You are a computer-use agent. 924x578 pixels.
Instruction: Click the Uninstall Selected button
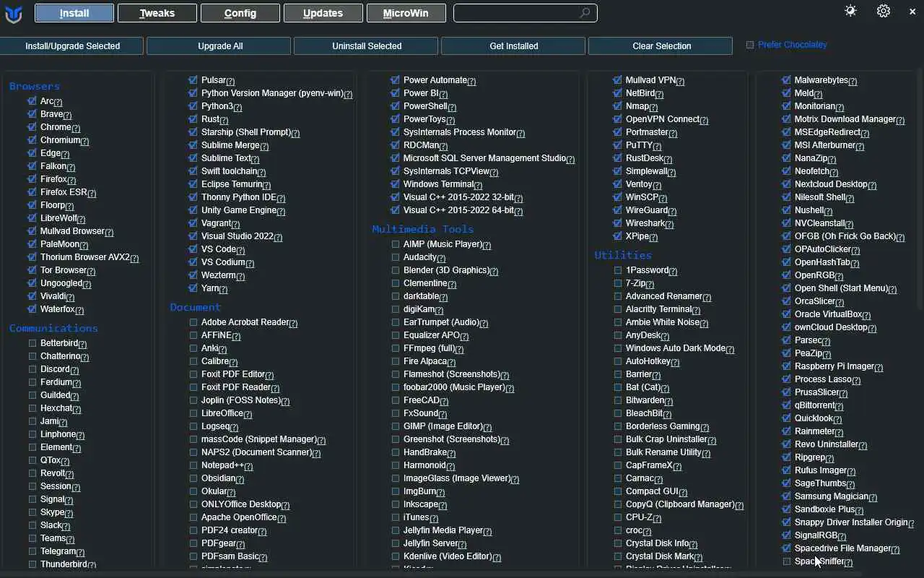pyautogui.click(x=367, y=46)
